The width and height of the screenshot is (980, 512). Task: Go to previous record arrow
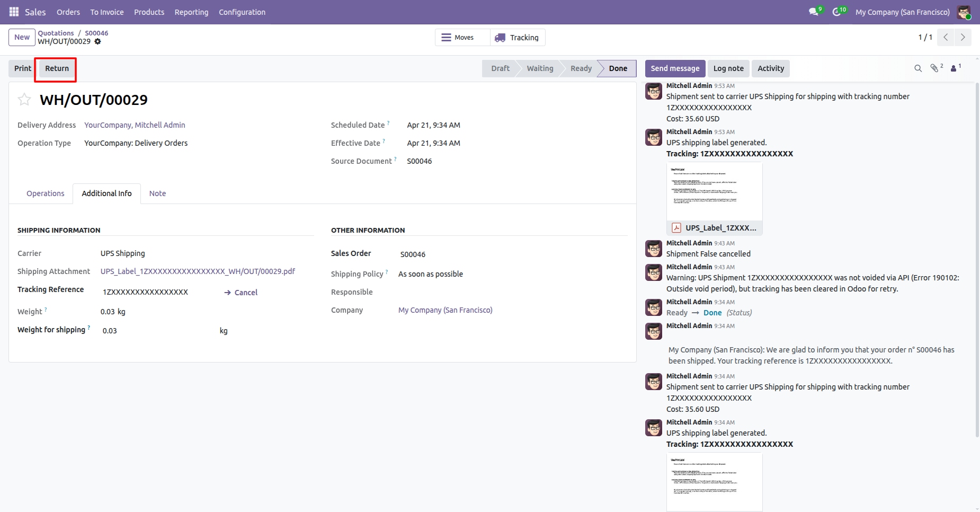click(946, 37)
